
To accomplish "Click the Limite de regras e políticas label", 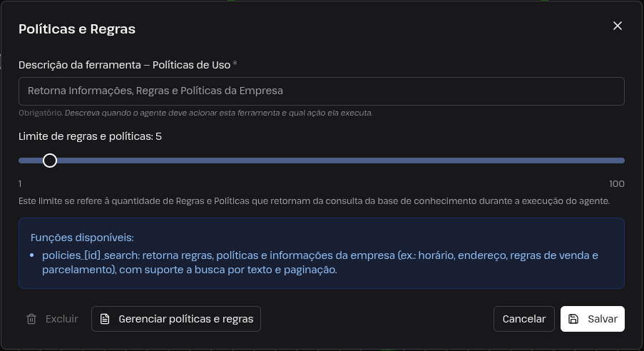I will point(90,136).
